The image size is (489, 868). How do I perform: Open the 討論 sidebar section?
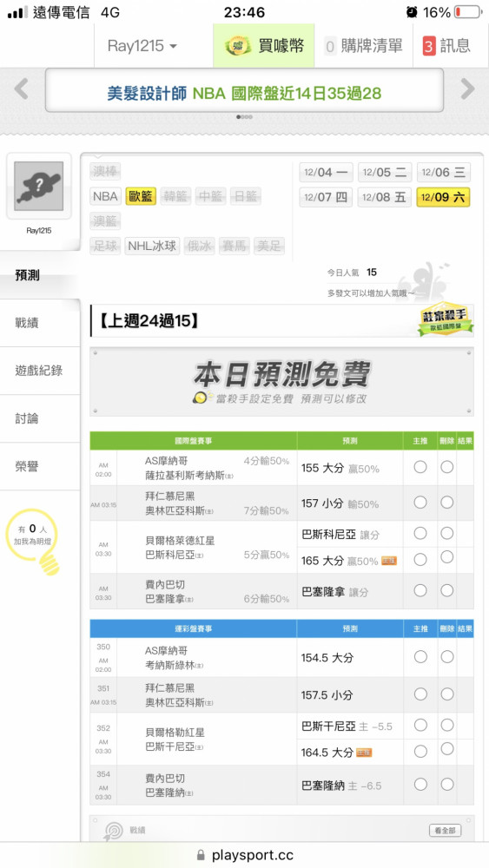[40, 418]
